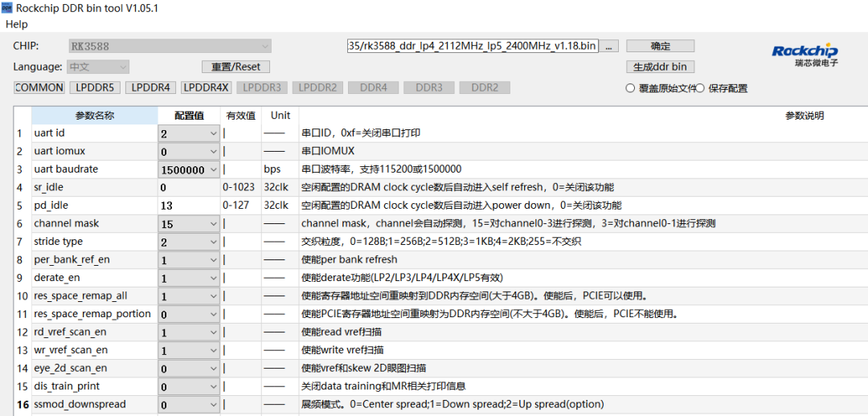The image size is (868, 416).
Task: Open the uart baudrate 1500000 dropdown
Action: [189, 169]
